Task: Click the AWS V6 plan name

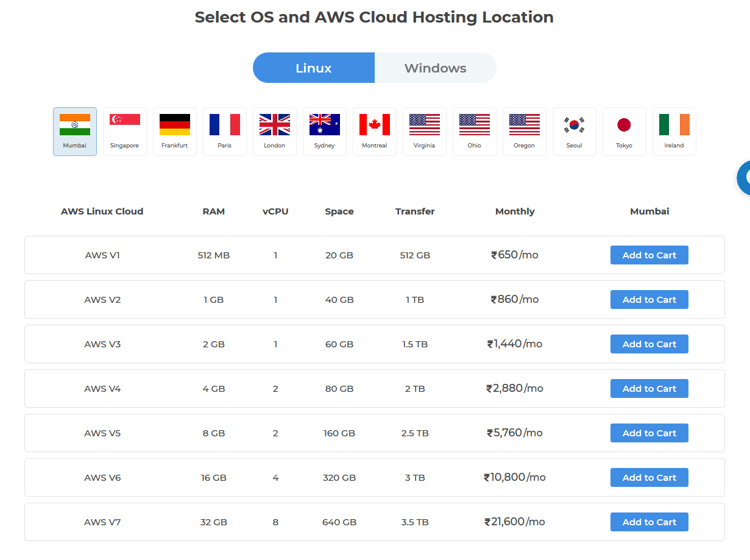Action: [102, 478]
